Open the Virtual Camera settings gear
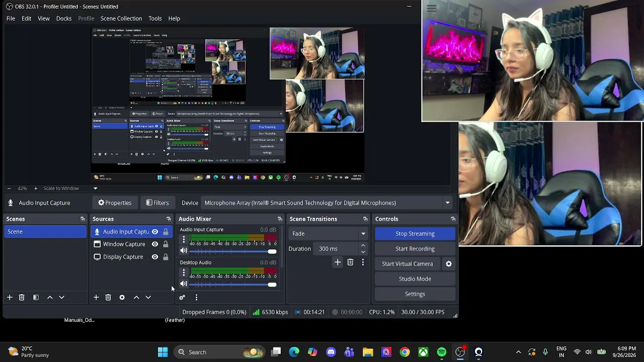Viewport: 644px width, 362px height. point(449,263)
